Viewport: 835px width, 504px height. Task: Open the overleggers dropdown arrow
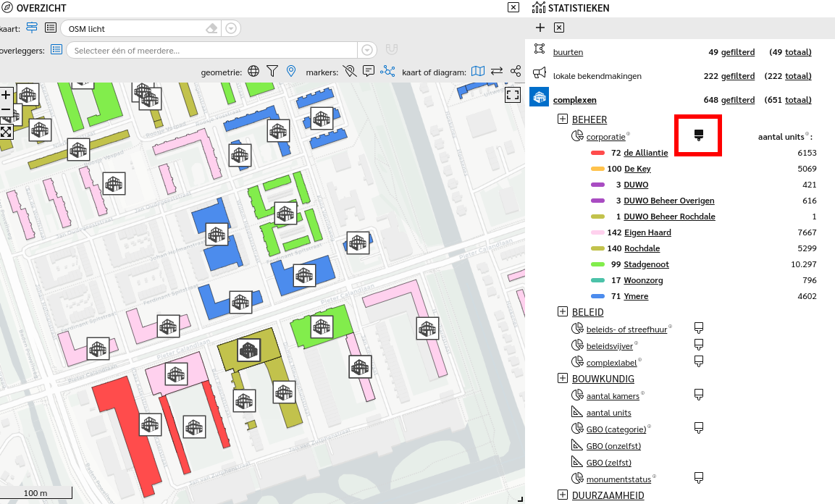367,50
